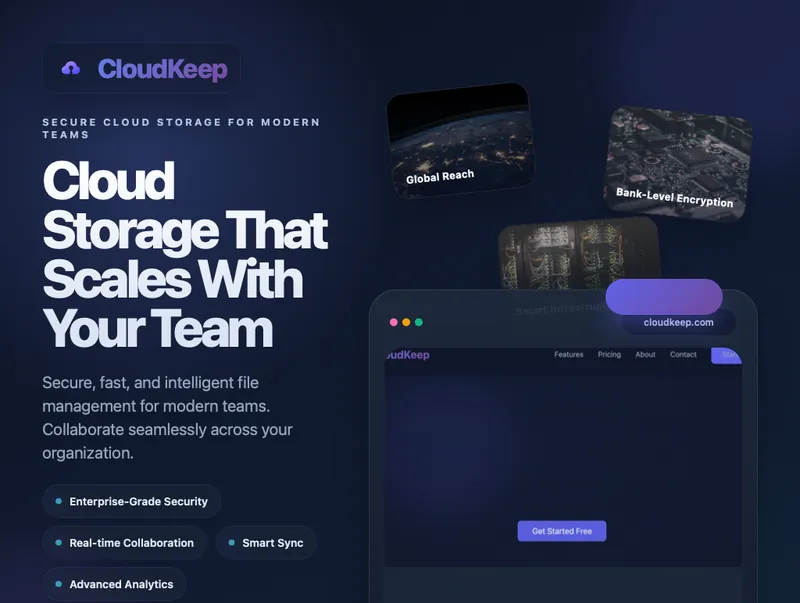Open About in the mockup navigation
800x603 pixels.
coord(645,355)
